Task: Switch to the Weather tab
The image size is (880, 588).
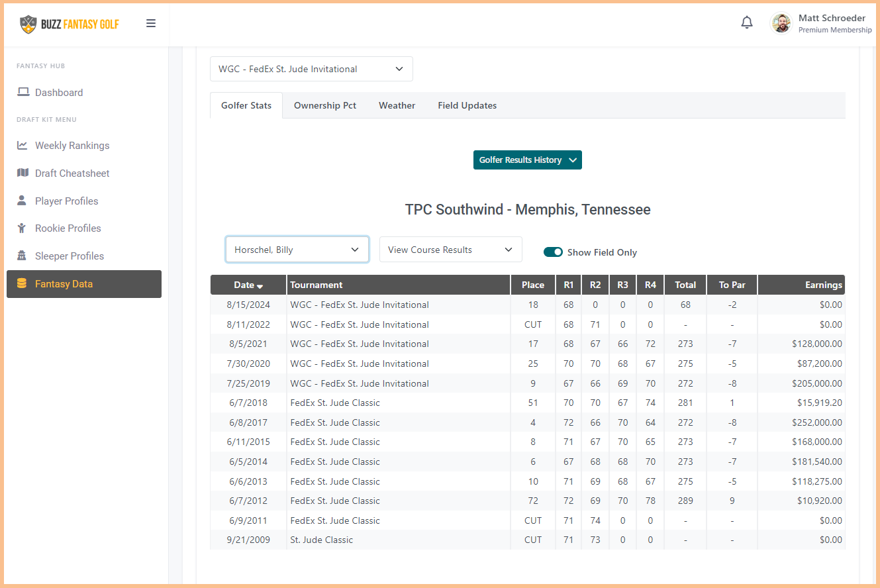Action: tap(397, 105)
